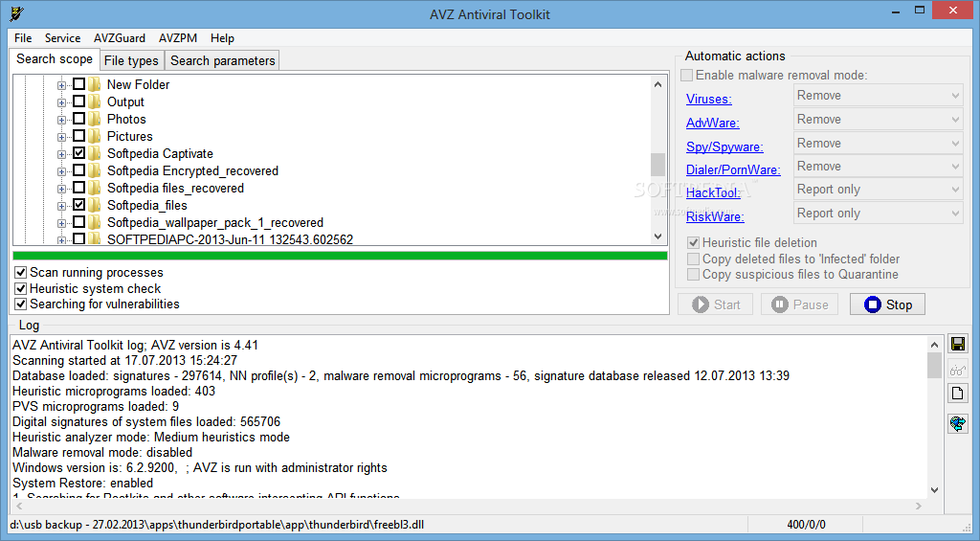Screen dimensions: 980x541
Task: Check the Photos folder checkbox
Action: 78,118
